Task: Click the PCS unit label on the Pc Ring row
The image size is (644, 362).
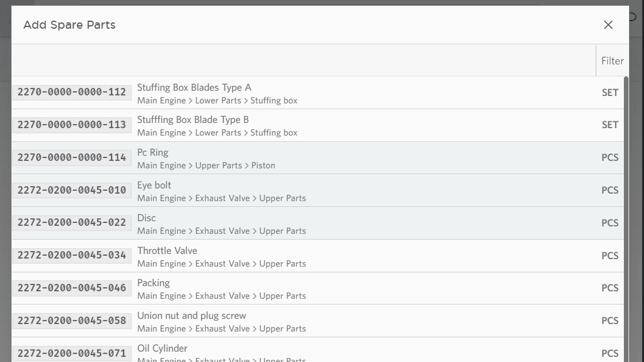Action: (x=610, y=157)
